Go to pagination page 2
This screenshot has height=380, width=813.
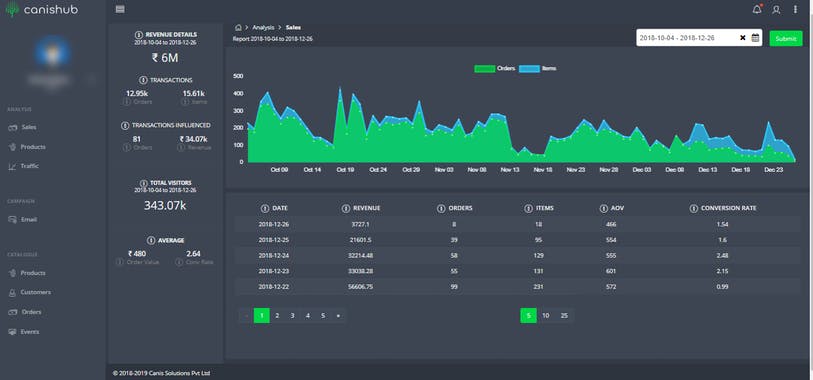pos(277,315)
